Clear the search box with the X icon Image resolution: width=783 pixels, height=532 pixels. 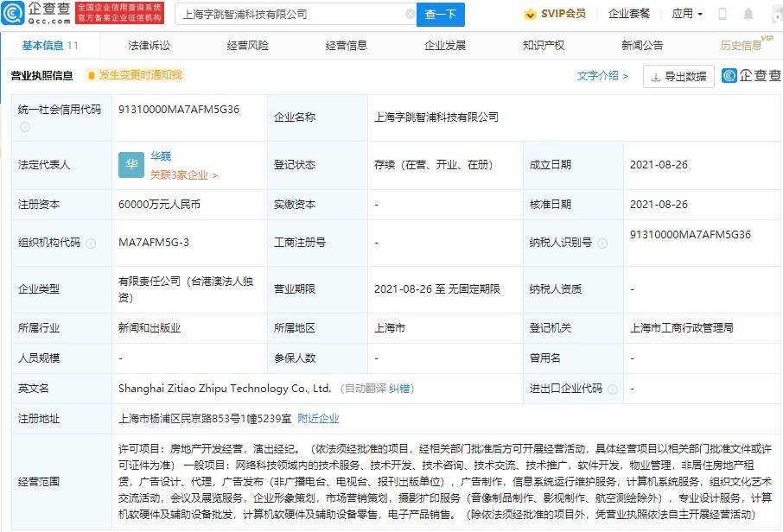(x=410, y=14)
